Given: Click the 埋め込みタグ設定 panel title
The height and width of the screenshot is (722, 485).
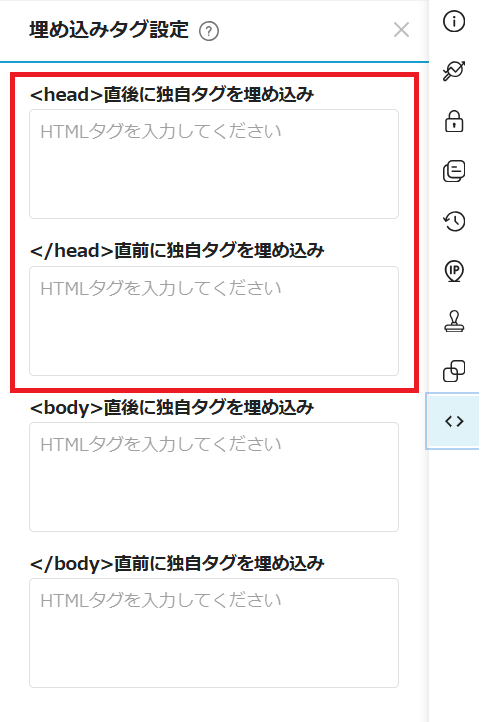Looking at the screenshot, I should (109, 30).
